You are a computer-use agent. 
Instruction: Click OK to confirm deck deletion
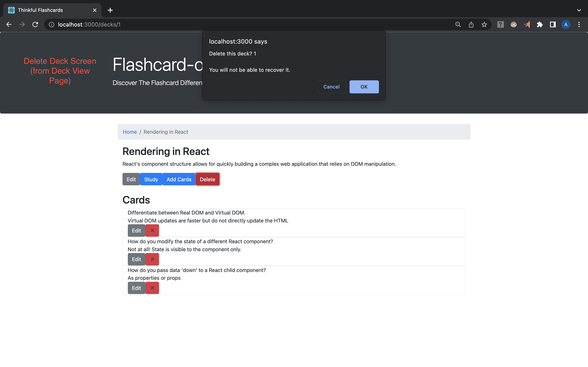pos(364,87)
